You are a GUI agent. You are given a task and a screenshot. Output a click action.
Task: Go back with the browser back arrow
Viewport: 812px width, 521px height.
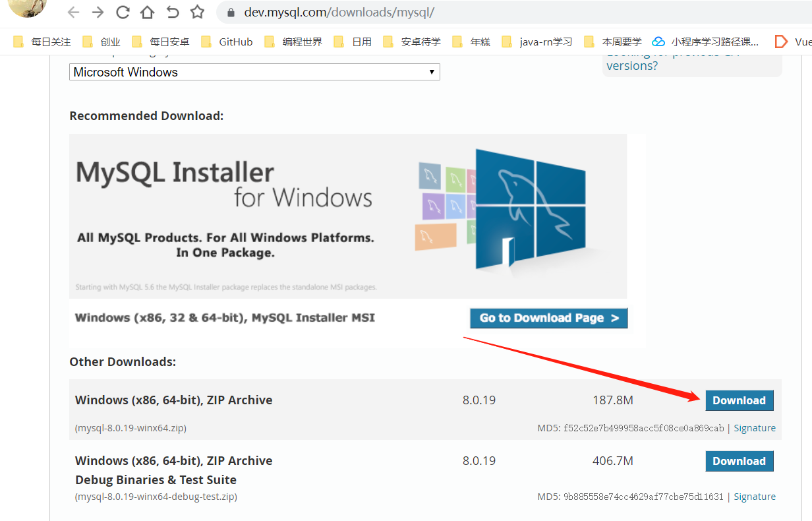pyautogui.click(x=73, y=12)
